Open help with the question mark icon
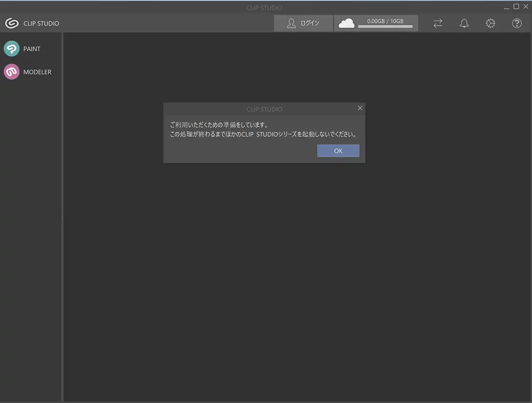The width and height of the screenshot is (532, 403). click(517, 23)
